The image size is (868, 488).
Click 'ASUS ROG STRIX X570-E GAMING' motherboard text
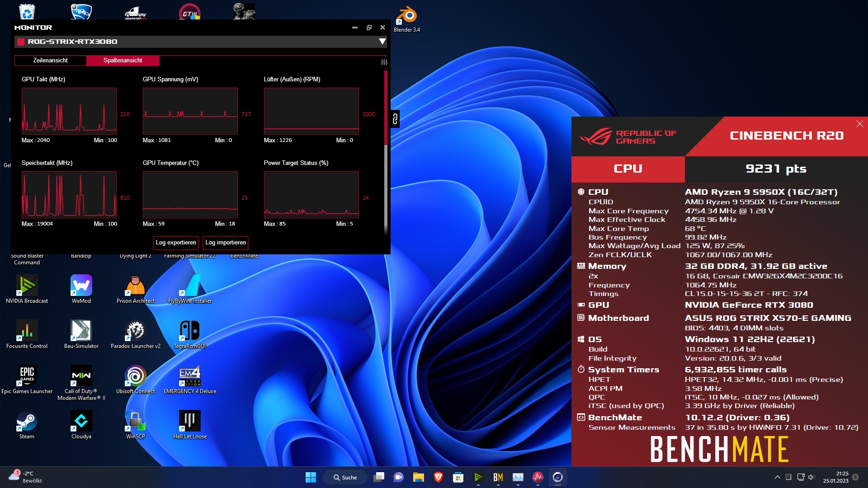click(768, 318)
